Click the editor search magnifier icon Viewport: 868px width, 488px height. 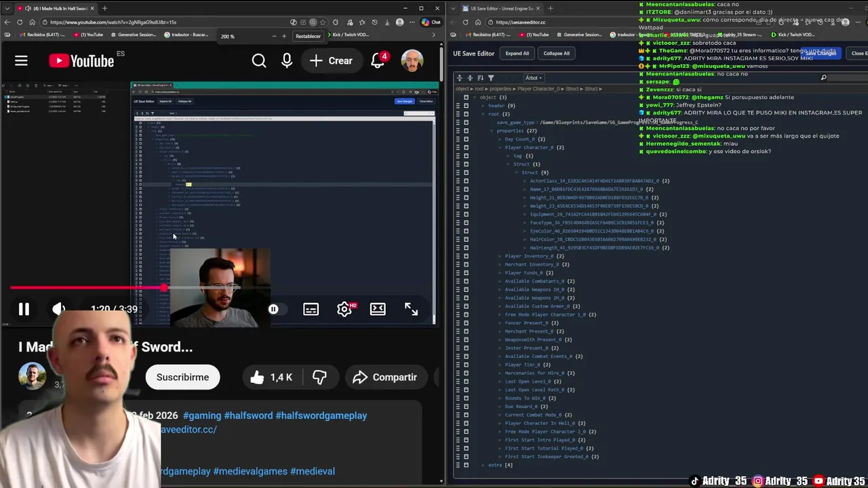tap(823, 78)
